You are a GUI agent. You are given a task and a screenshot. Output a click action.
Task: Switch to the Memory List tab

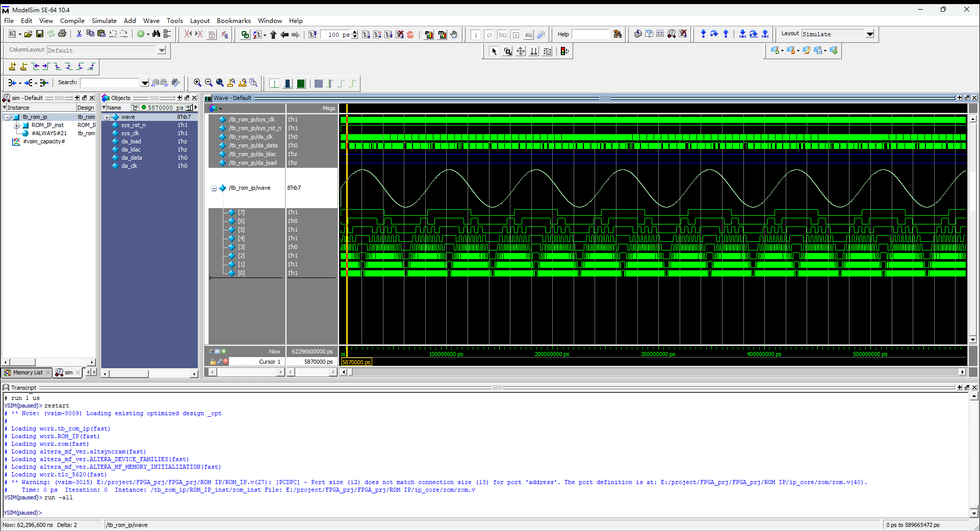tap(27, 372)
